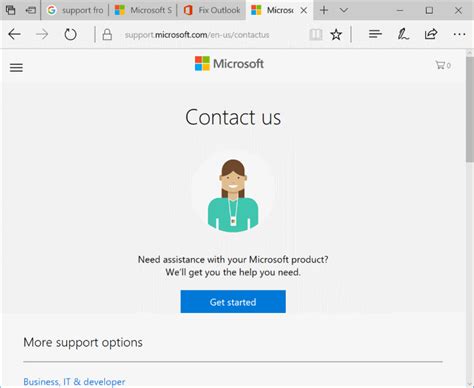Minimize the Edge browser window

click(400, 10)
